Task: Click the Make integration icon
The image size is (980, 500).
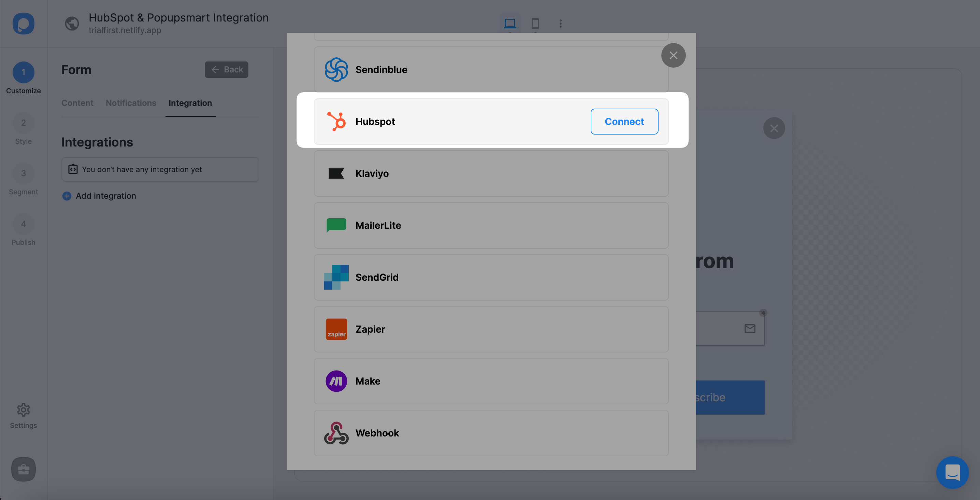Action: click(336, 381)
